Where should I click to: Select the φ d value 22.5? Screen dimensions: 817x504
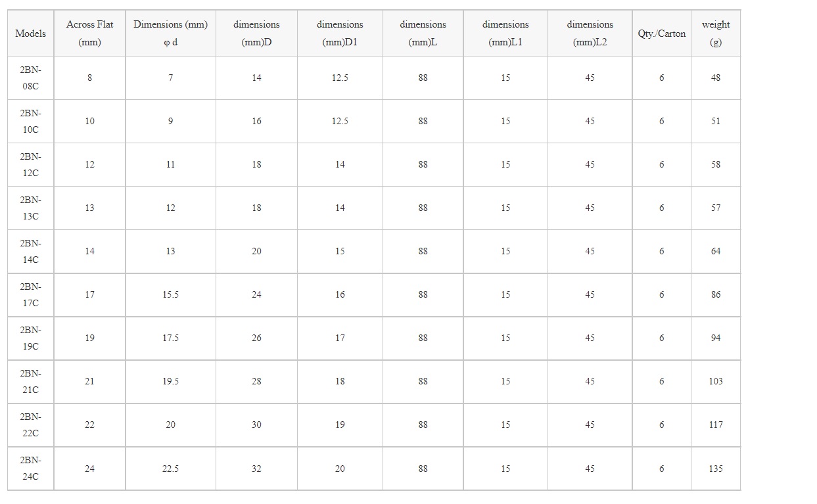click(170, 469)
